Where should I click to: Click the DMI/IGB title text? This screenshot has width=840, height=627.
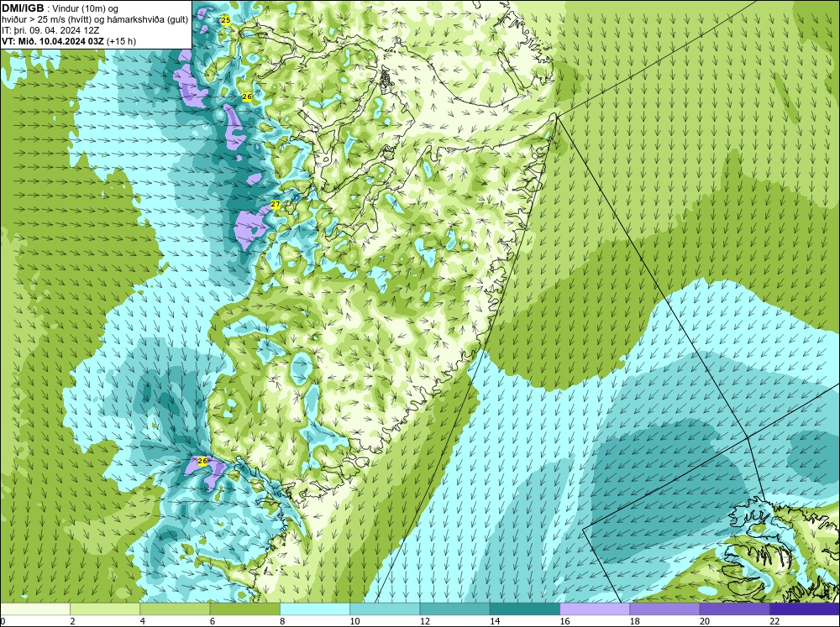[23, 8]
